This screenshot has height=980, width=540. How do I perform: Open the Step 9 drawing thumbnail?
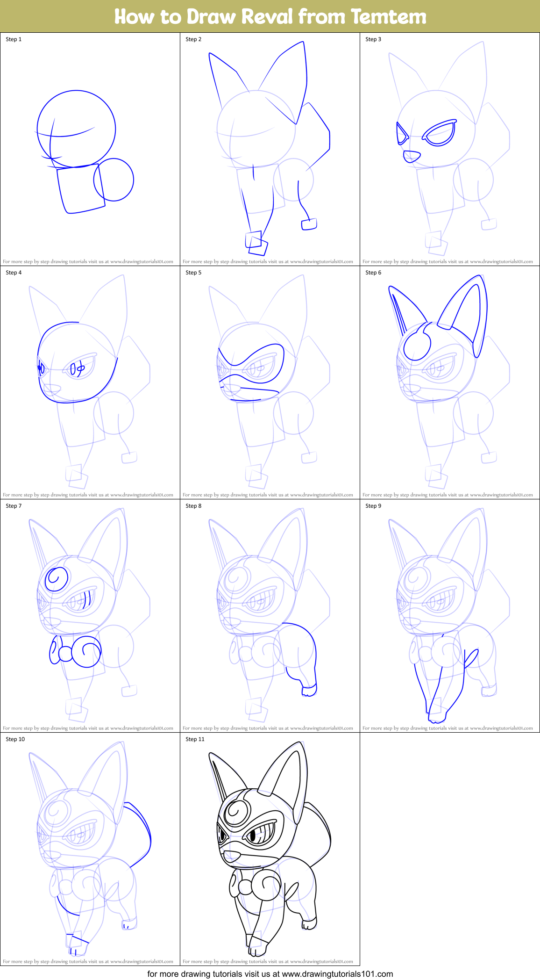point(450,616)
